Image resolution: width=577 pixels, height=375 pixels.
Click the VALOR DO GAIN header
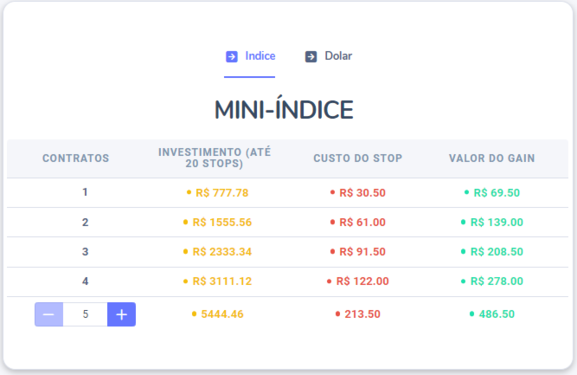click(x=492, y=158)
